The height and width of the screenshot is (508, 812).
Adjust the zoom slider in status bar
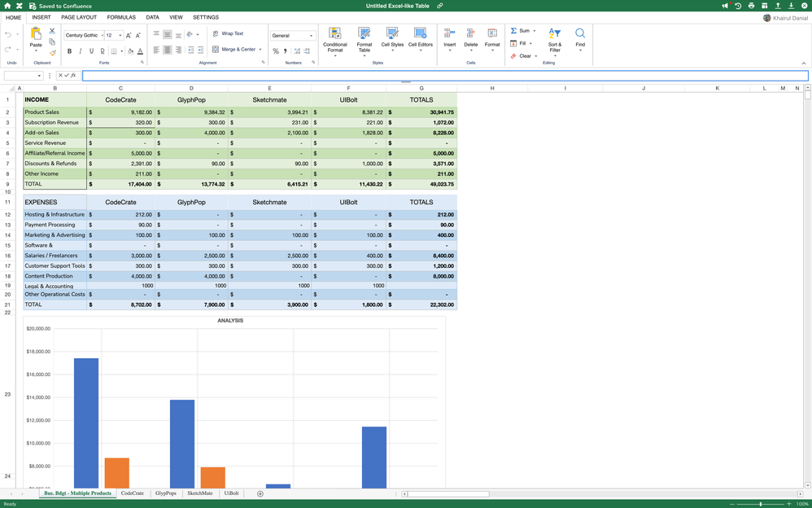coord(760,504)
